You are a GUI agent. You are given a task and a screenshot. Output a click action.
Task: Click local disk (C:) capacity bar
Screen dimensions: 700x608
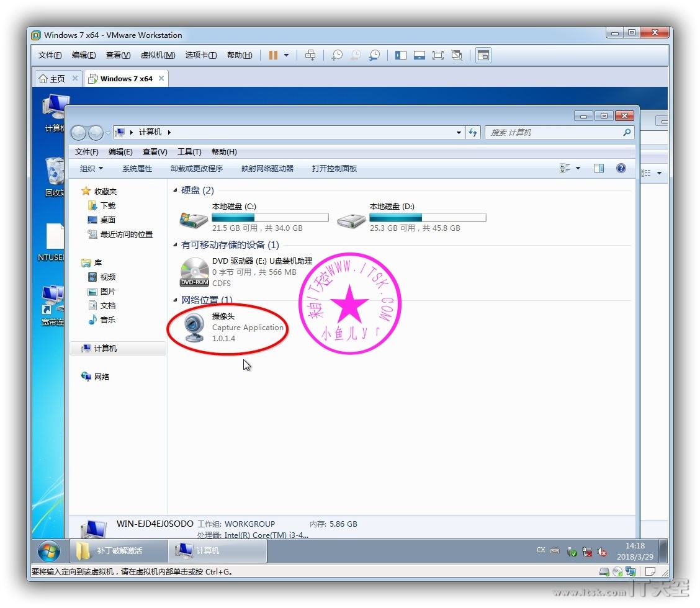tap(269, 218)
